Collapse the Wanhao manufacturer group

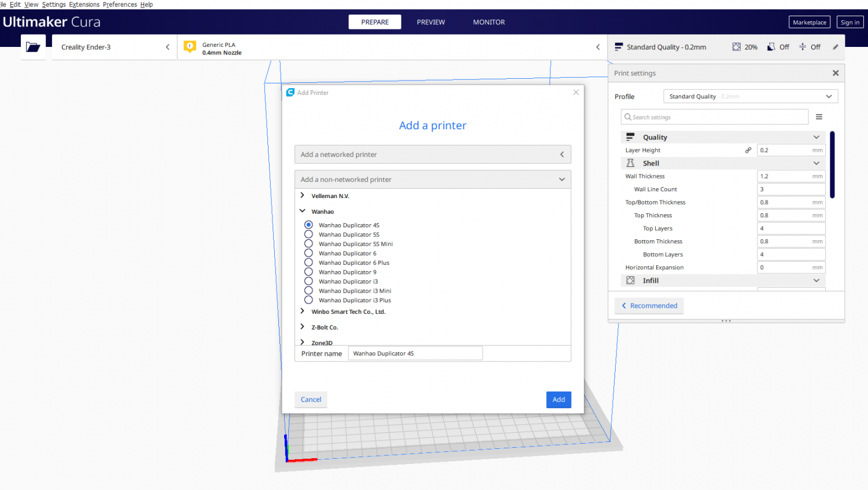[x=302, y=211]
